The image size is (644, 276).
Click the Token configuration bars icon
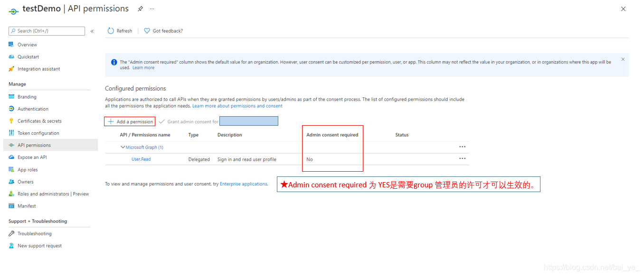pos(11,133)
